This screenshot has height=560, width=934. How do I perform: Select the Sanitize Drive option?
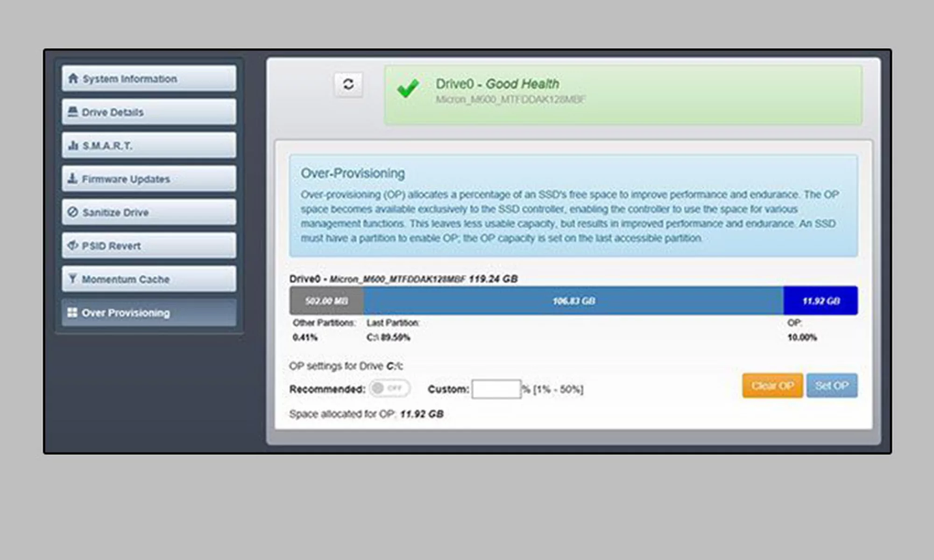coord(148,212)
